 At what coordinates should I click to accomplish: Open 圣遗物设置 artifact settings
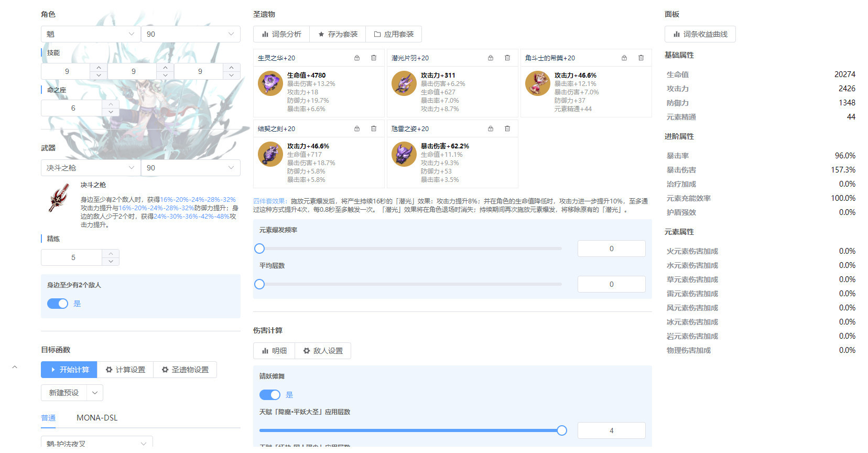point(185,370)
